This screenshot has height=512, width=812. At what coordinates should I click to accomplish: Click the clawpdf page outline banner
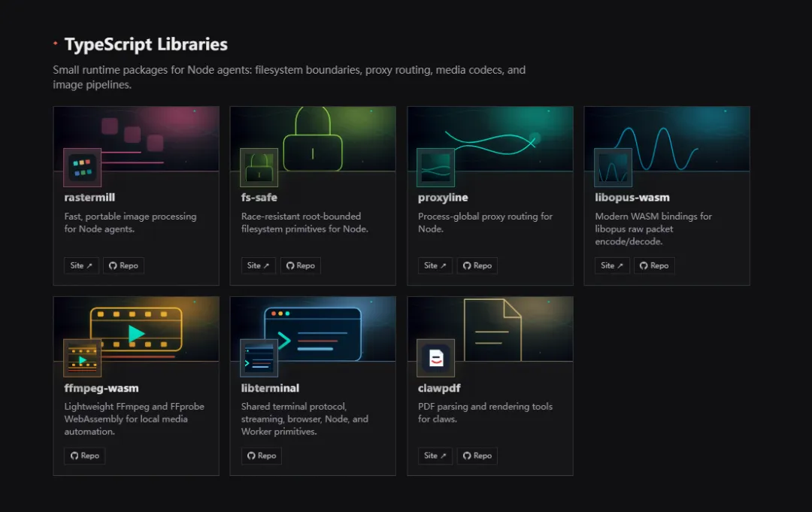tap(490, 329)
